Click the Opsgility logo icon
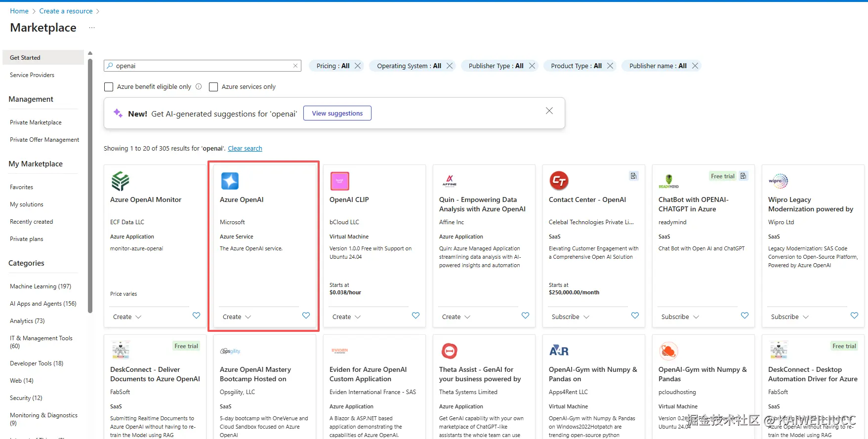The height and width of the screenshot is (439, 868). point(230,351)
